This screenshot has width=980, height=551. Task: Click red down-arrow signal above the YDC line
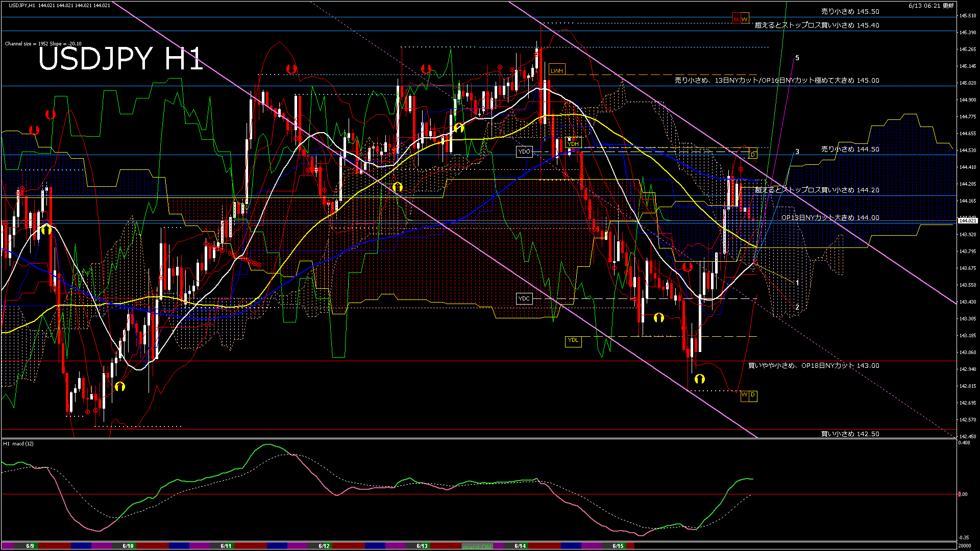point(687,267)
